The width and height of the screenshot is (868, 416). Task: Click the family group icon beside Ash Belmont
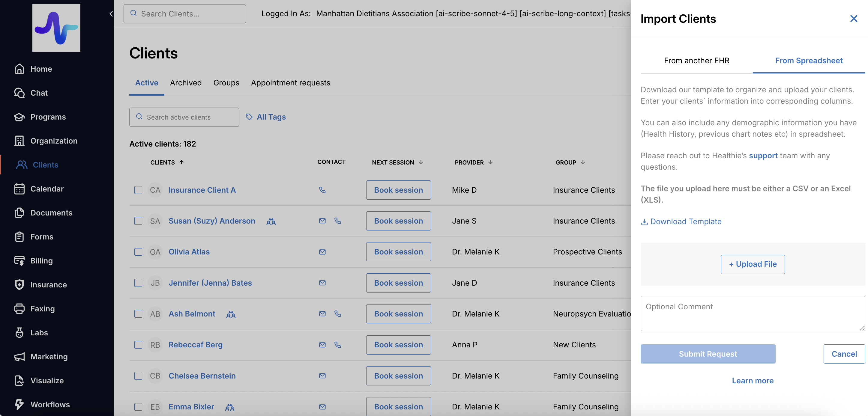pyautogui.click(x=231, y=314)
